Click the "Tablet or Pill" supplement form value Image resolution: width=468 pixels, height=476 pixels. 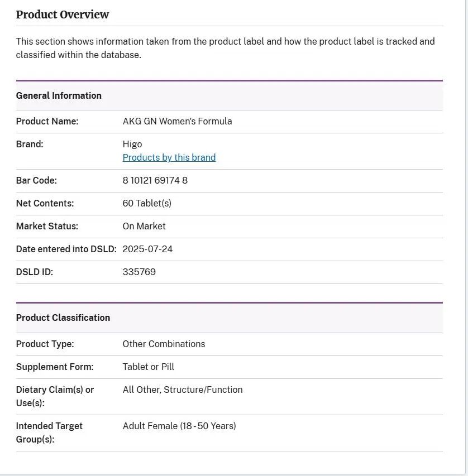tap(148, 367)
